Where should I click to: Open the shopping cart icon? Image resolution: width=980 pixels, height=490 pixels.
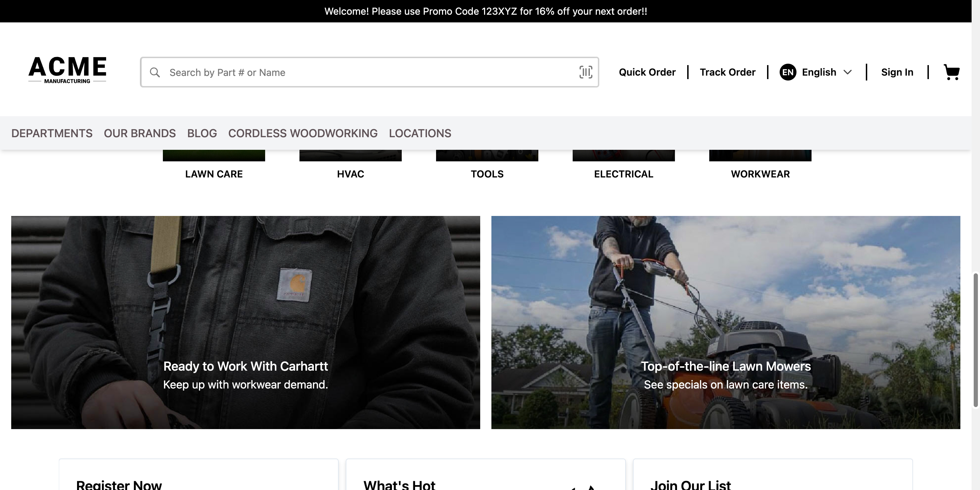pos(951,72)
